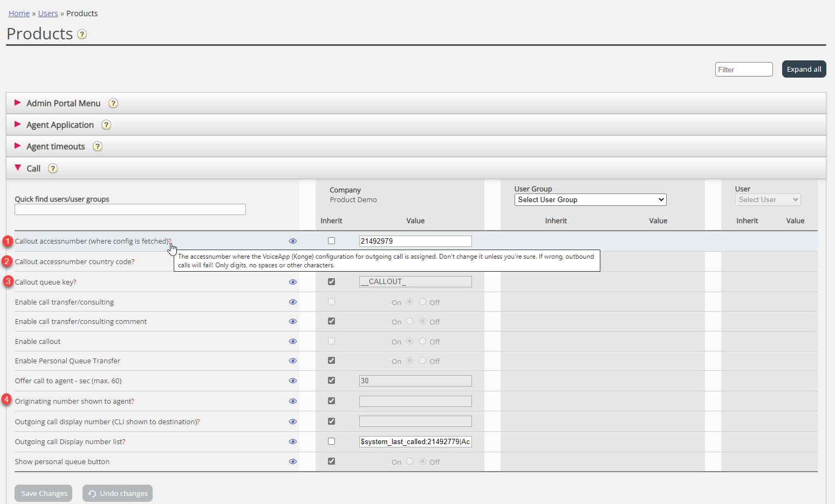Click the help icon next to Products heading
Screen dimensions: 835x504
coord(82,34)
